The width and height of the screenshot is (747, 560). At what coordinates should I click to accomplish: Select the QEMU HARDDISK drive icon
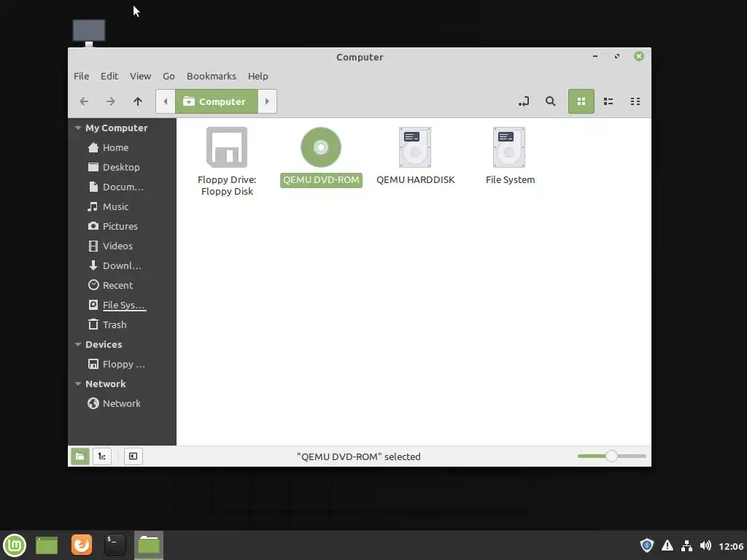(415, 147)
